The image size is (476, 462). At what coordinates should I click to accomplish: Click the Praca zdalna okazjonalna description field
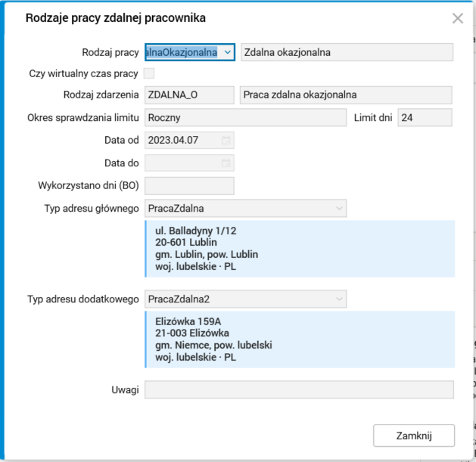pos(346,95)
